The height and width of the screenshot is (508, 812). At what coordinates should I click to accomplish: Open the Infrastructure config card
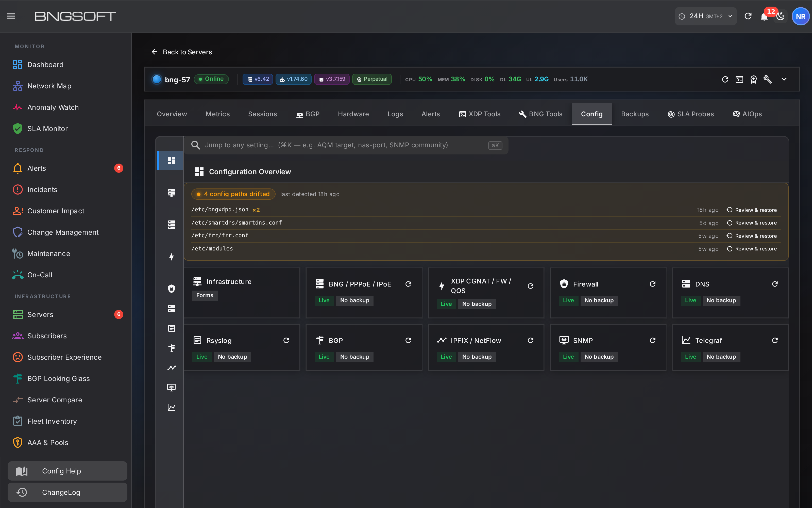[242, 293]
